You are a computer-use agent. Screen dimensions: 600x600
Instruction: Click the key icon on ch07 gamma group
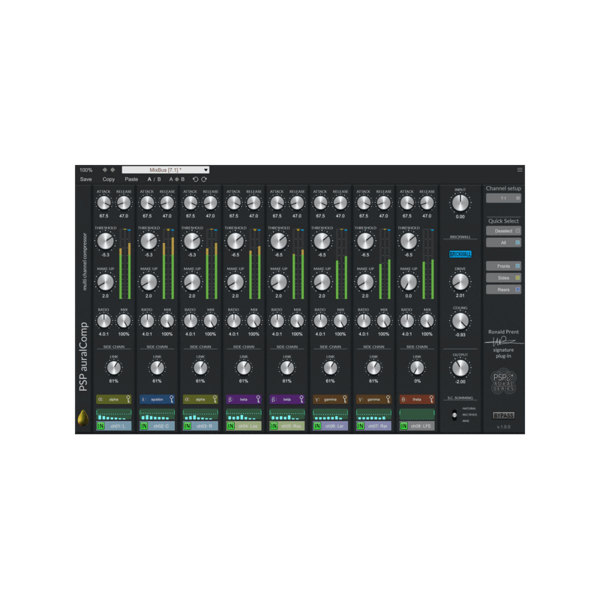[388, 399]
